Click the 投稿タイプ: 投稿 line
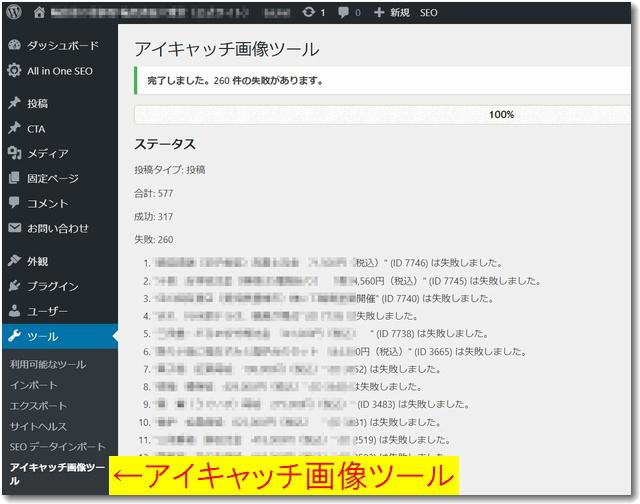The height and width of the screenshot is (504, 640). click(x=170, y=169)
